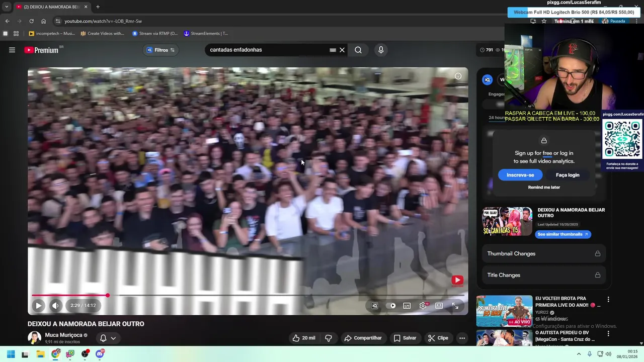This screenshot has width=644, height=362.
Task: Go back with browser back arrow
Action: pyautogui.click(x=7, y=21)
